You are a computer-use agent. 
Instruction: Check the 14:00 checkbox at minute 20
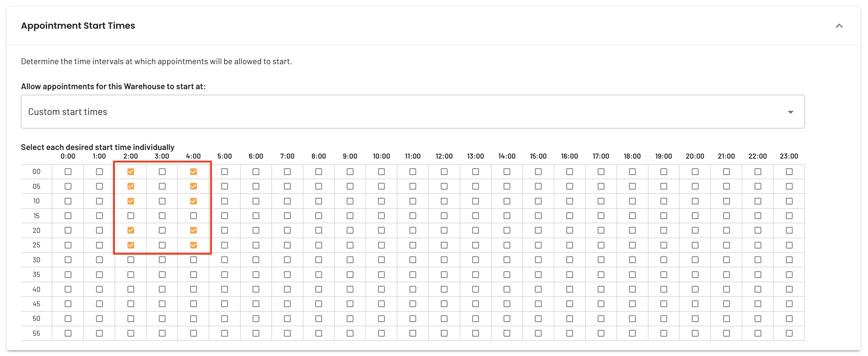point(507,230)
